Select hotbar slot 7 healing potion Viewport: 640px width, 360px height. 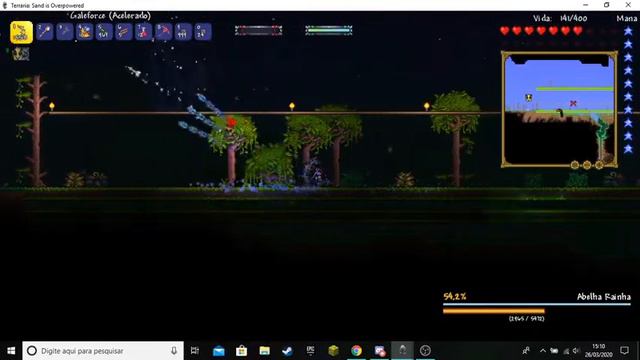click(x=143, y=32)
